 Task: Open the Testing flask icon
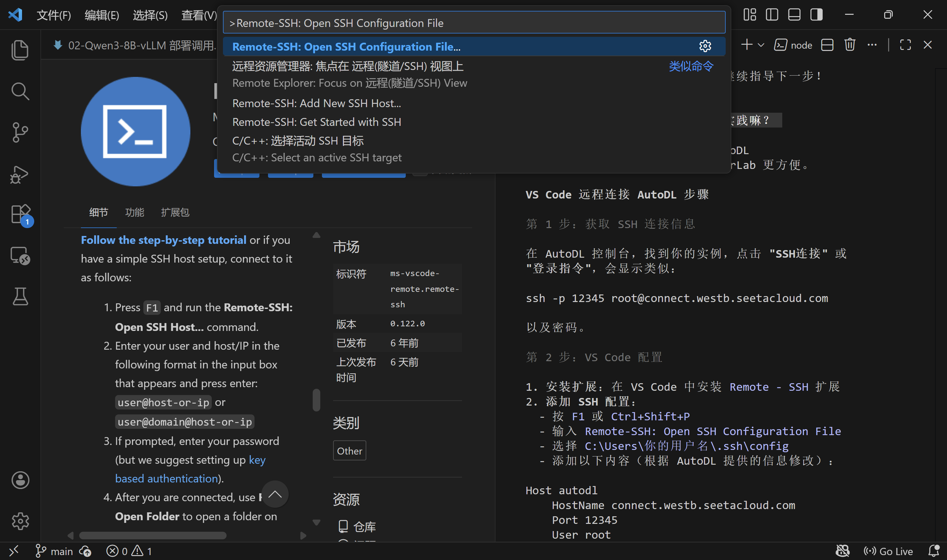click(20, 297)
